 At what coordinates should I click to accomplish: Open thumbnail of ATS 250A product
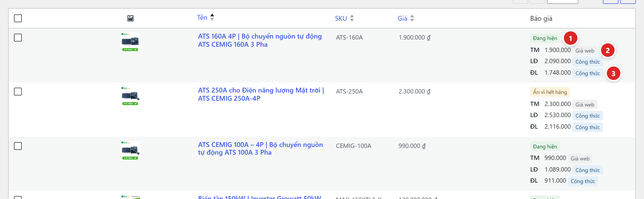pyautogui.click(x=130, y=96)
